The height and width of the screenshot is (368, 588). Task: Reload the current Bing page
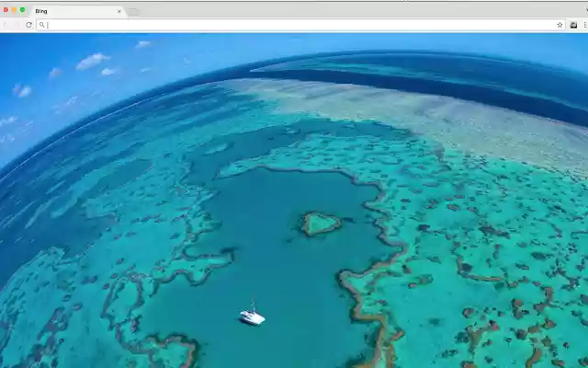(28, 25)
